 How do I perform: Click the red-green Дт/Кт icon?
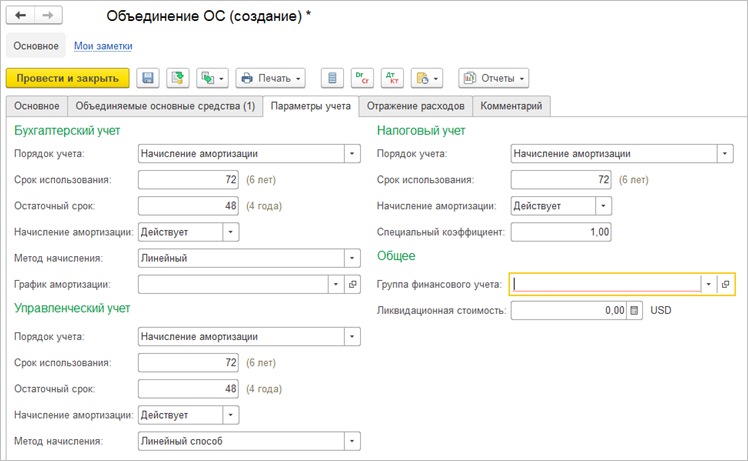pyautogui.click(x=392, y=78)
